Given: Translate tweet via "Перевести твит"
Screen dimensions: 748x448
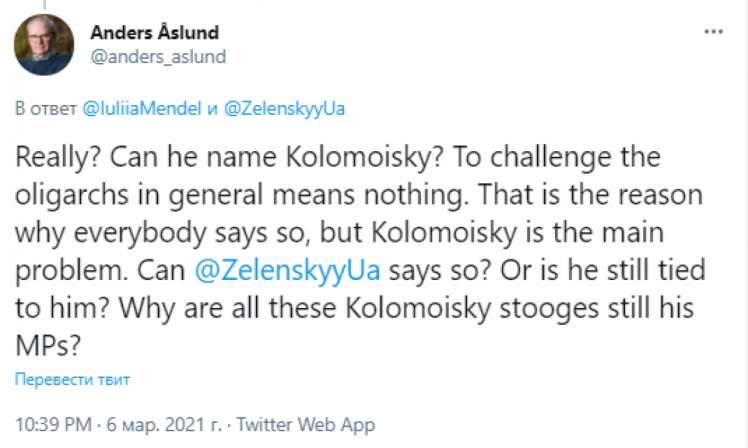Looking at the screenshot, I should tap(72, 379).
